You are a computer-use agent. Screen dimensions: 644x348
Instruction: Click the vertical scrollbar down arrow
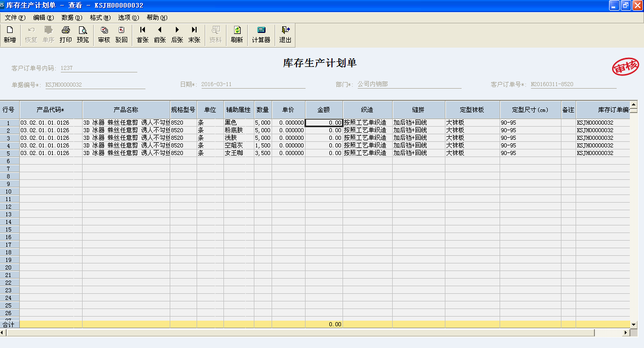[x=633, y=324]
